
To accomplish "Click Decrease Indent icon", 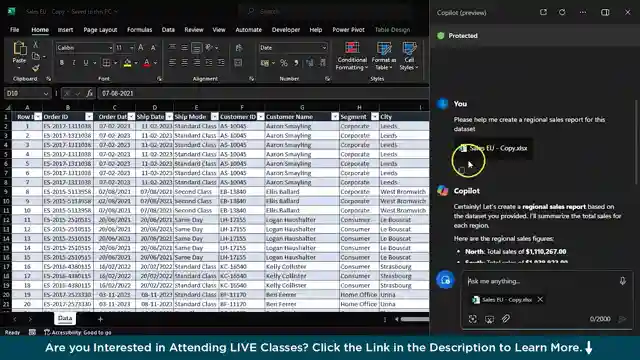I will [x=209, y=62].
